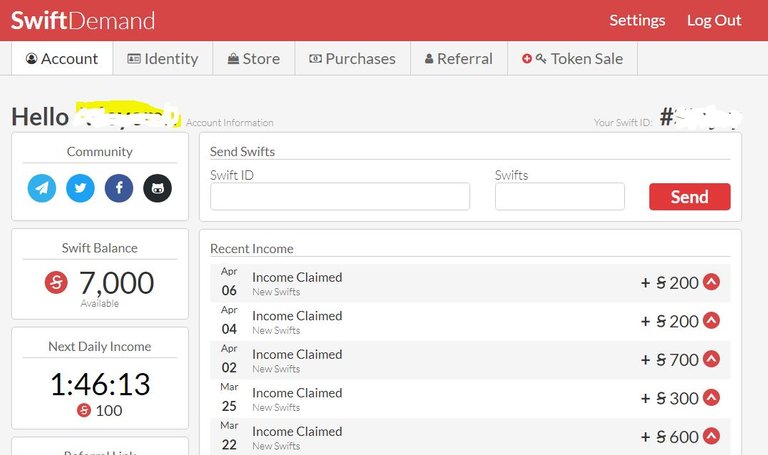The image size is (768, 455).
Task: Select the Apr 04 Income Claimed row
Action: click(x=470, y=322)
